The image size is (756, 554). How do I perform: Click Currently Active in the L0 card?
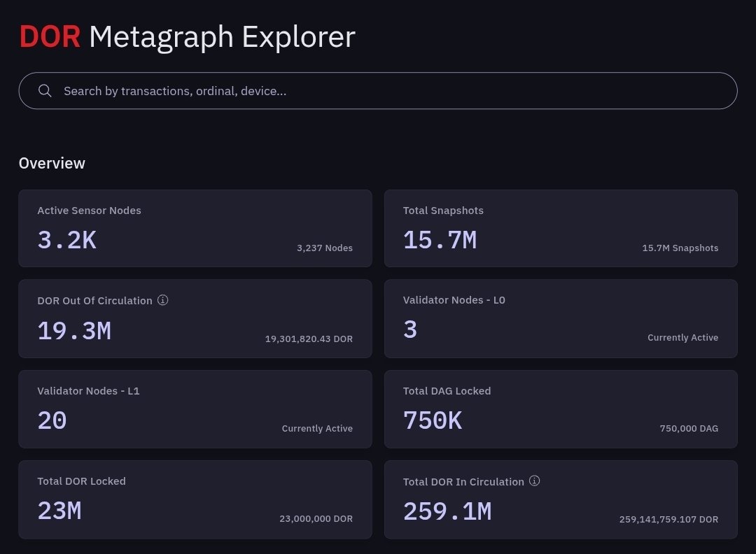pos(682,338)
